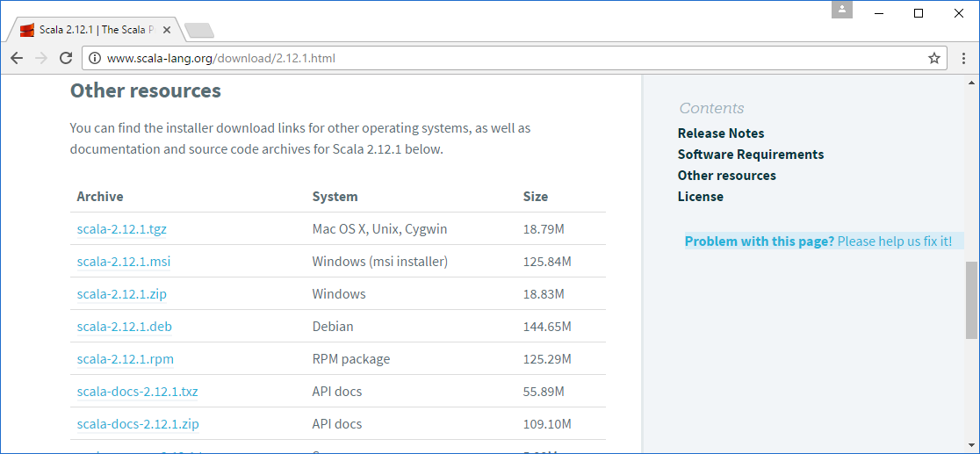Screen dimensions: 980x454
Task: Go back with the browser back arrow
Action: [17, 58]
